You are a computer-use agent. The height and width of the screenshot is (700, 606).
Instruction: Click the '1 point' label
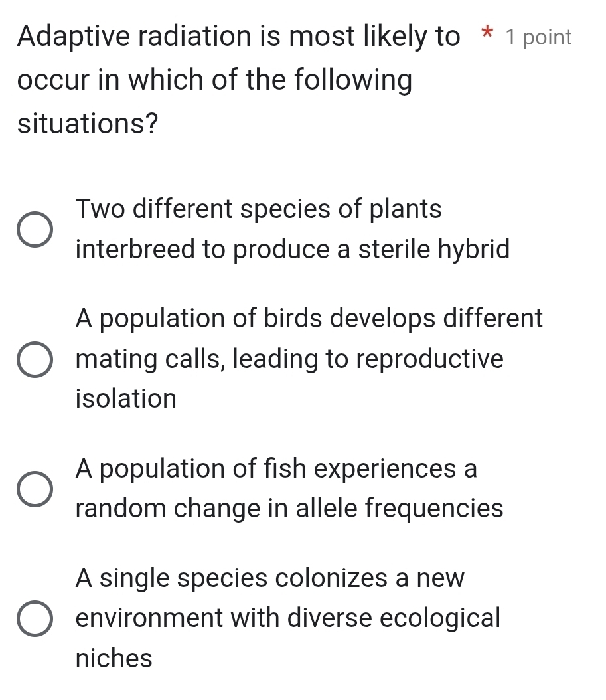point(540,37)
